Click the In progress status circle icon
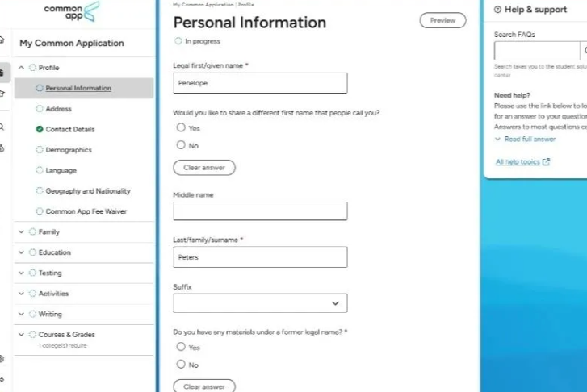The width and height of the screenshot is (587, 392). 178,41
